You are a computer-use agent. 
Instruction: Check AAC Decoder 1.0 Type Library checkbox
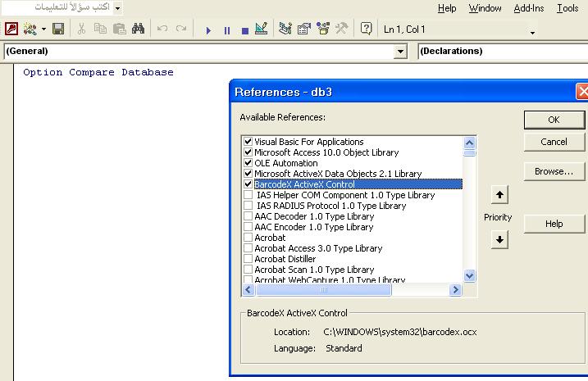pyautogui.click(x=248, y=216)
